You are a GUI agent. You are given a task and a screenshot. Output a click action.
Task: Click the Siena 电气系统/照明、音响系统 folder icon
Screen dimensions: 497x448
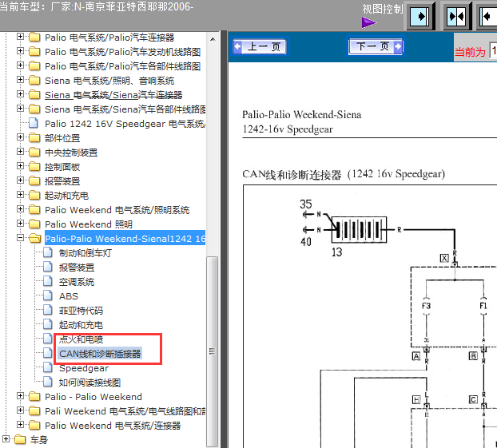(x=34, y=81)
